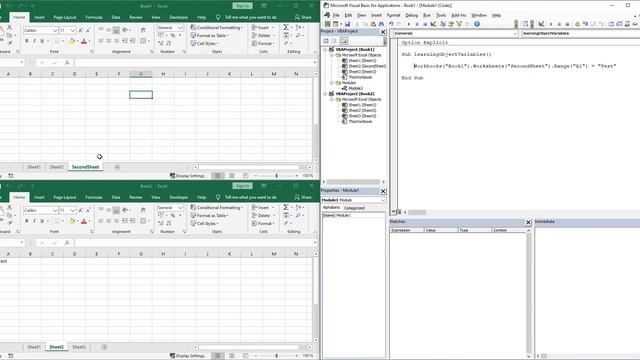Collapse VBAProject (Book2) tree node
This screenshot has height=360, width=640.
click(x=326, y=94)
